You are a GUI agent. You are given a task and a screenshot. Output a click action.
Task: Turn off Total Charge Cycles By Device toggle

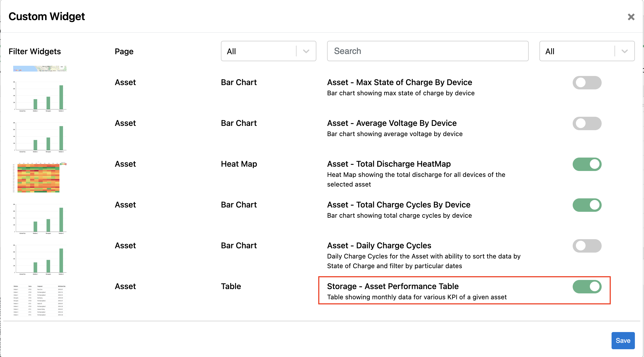tap(587, 205)
